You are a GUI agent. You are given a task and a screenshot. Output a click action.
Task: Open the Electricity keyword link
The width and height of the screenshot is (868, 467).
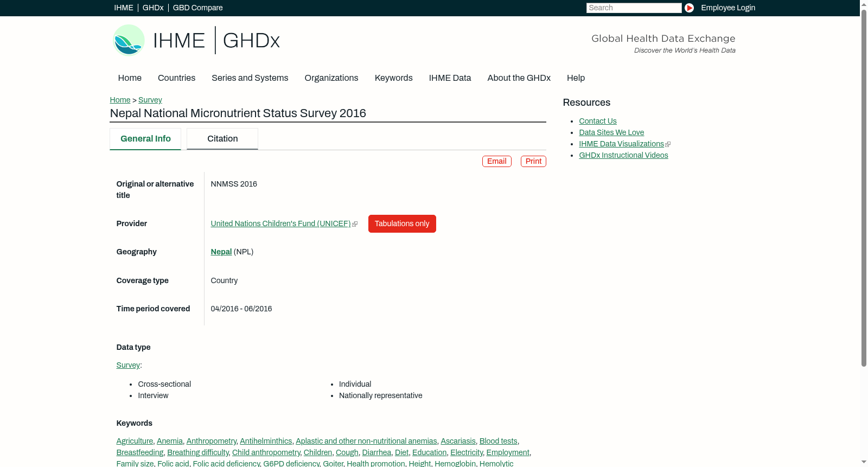tap(467, 452)
